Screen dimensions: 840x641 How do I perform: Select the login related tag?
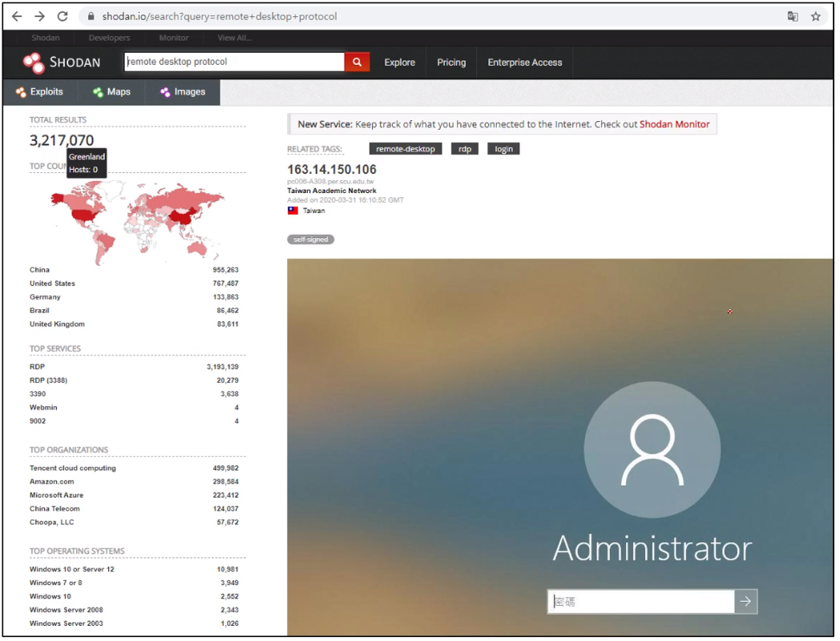[x=503, y=149]
